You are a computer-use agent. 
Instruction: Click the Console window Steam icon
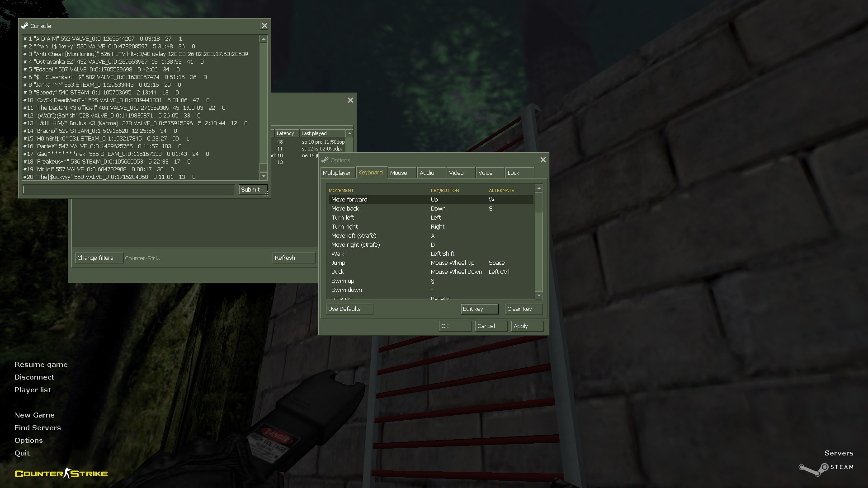pos(24,26)
